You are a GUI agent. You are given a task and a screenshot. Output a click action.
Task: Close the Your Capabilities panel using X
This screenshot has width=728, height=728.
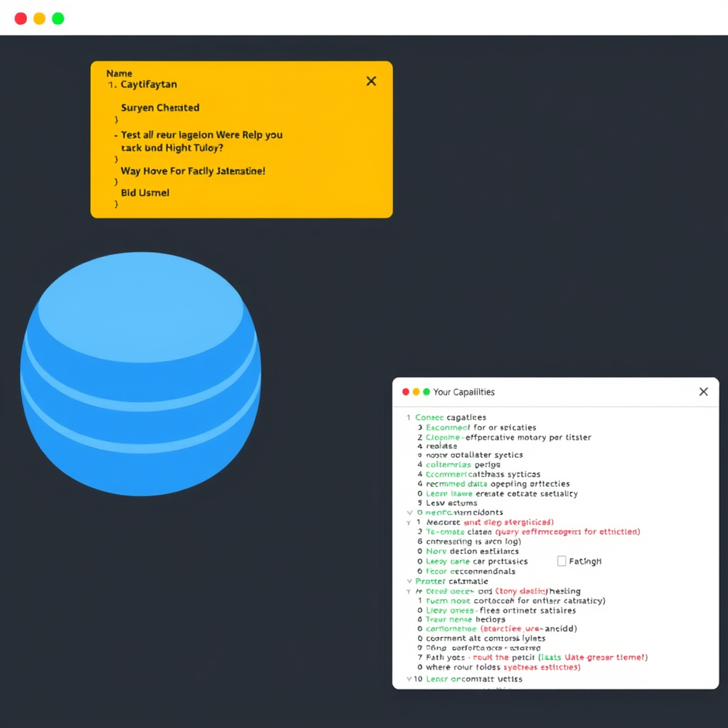tap(703, 392)
